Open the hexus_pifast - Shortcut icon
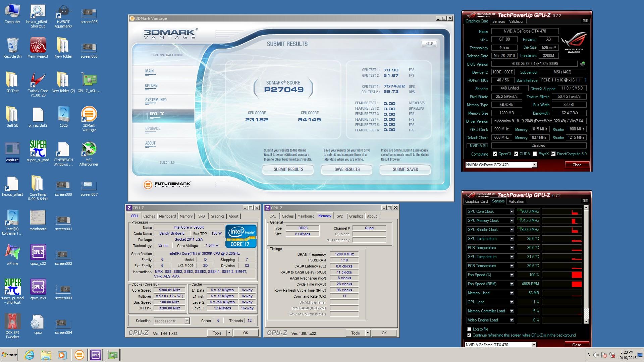This screenshot has width=644, height=362. tap(38, 16)
